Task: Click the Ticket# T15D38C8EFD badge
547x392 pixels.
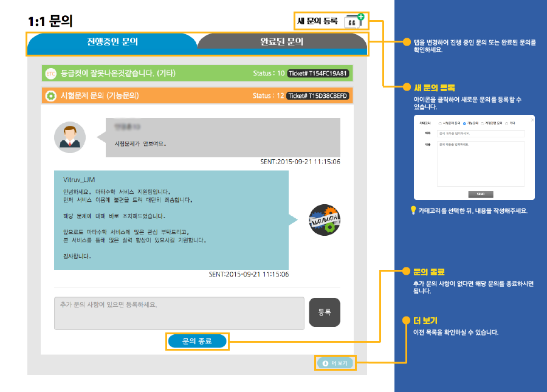Action: click(318, 96)
